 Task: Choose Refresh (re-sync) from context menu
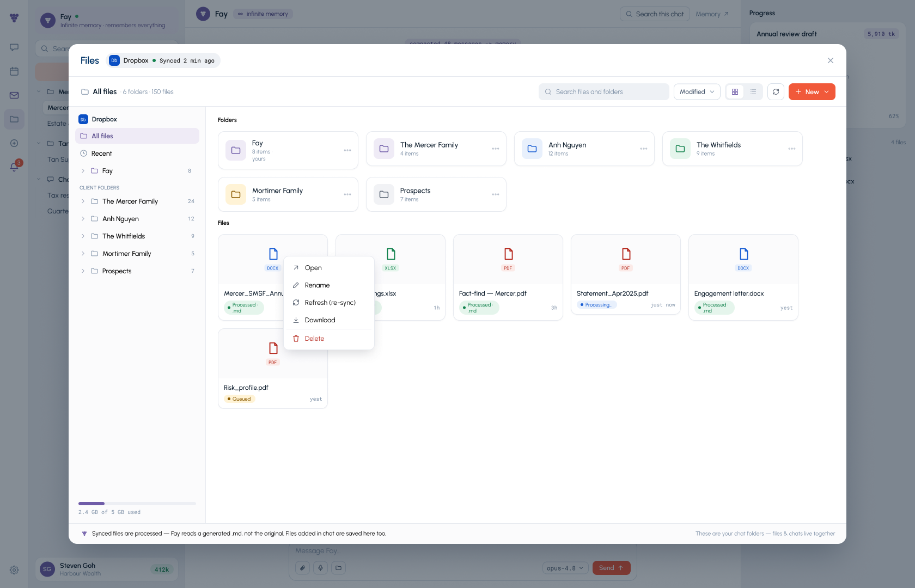pos(329,303)
